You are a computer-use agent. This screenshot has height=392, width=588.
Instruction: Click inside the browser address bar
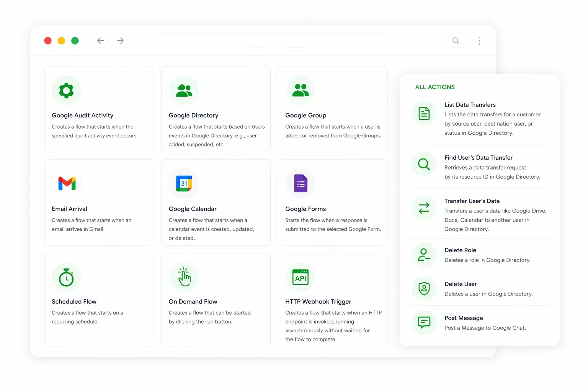tap(291, 41)
